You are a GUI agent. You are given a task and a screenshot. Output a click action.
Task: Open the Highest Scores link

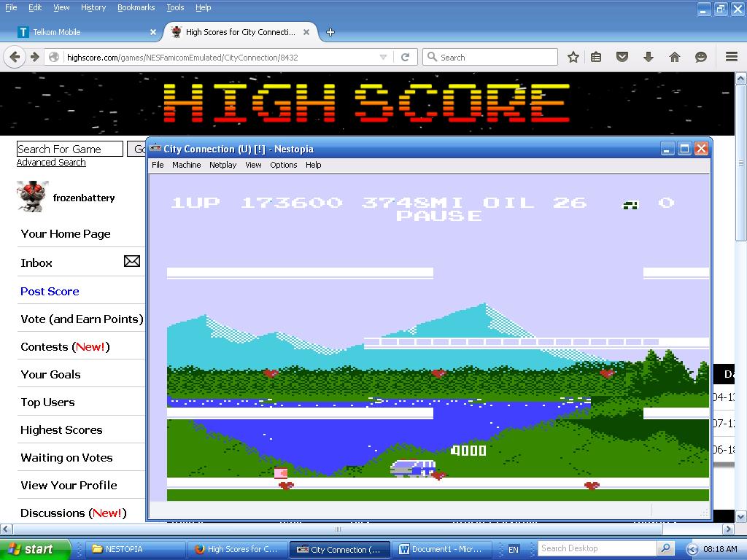point(61,430)
